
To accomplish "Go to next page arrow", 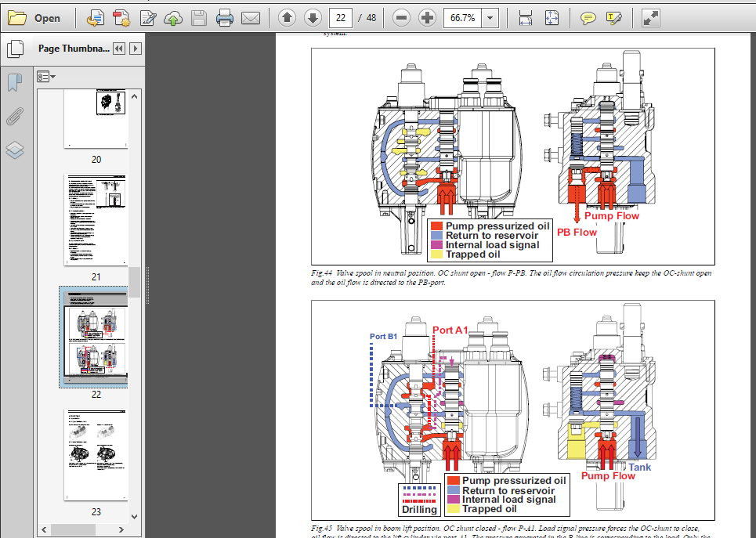I will click(x=313, y=18).
